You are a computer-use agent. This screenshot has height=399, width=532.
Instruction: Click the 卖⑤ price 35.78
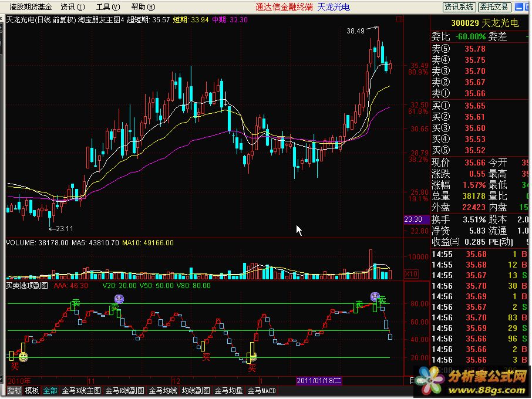(475, 49)
